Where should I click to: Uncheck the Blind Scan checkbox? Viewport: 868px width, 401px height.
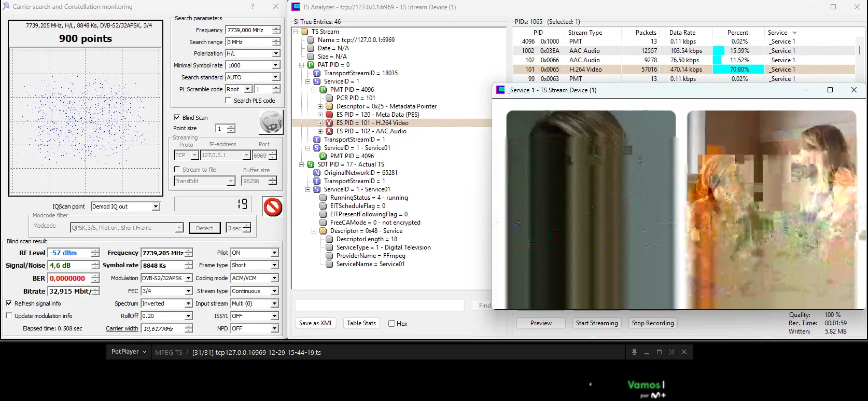(177, 118)
